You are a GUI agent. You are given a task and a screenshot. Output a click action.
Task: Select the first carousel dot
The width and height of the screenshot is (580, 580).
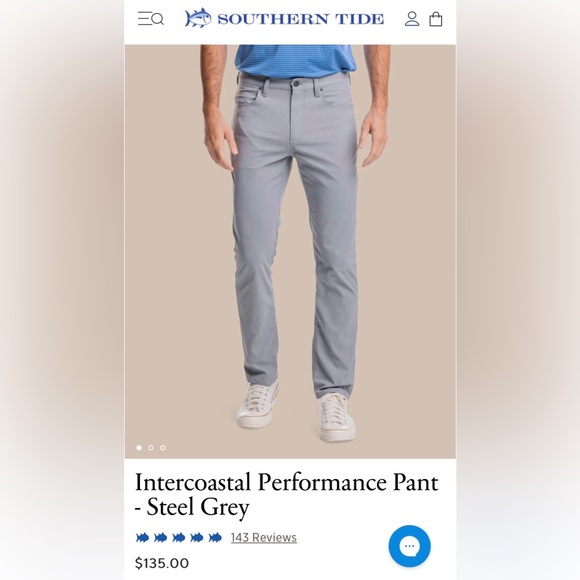(139, 448)
